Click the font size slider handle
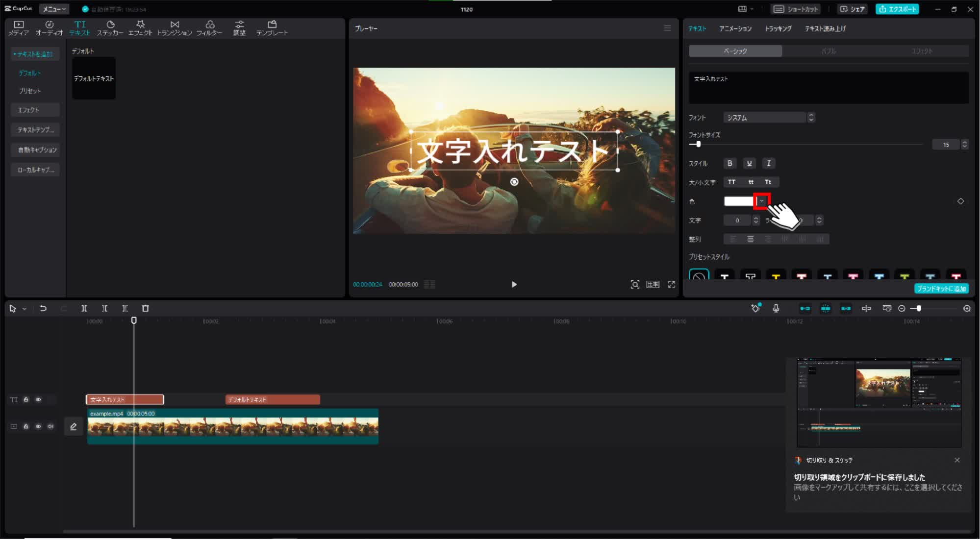 [698, 144]
